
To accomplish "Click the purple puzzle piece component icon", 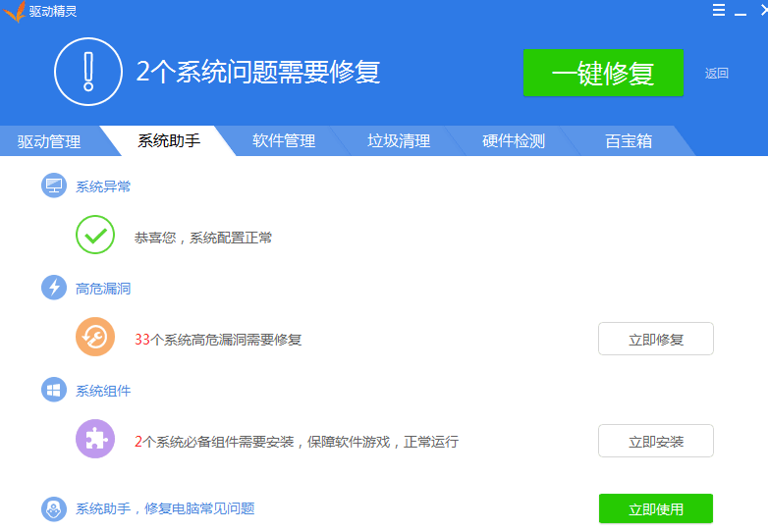I will coord(95,441).
